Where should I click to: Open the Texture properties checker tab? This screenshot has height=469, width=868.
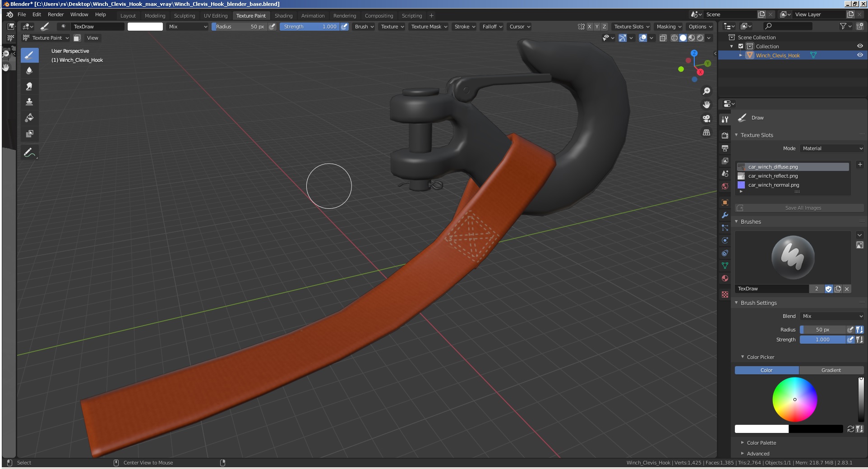[x=725, y=294]
